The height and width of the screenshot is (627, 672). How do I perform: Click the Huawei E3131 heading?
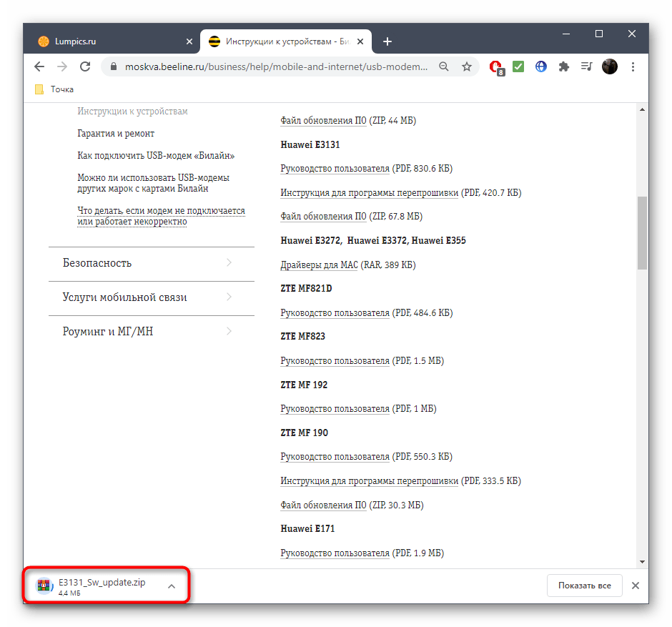point(310,145)
